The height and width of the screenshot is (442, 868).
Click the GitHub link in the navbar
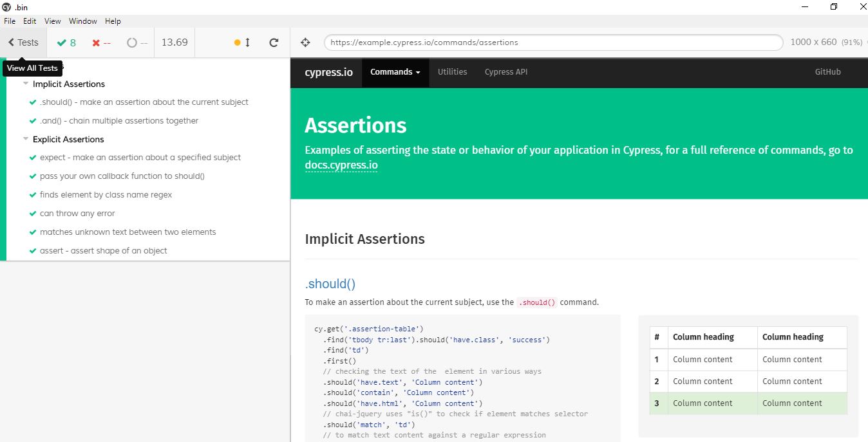(827, 72)
